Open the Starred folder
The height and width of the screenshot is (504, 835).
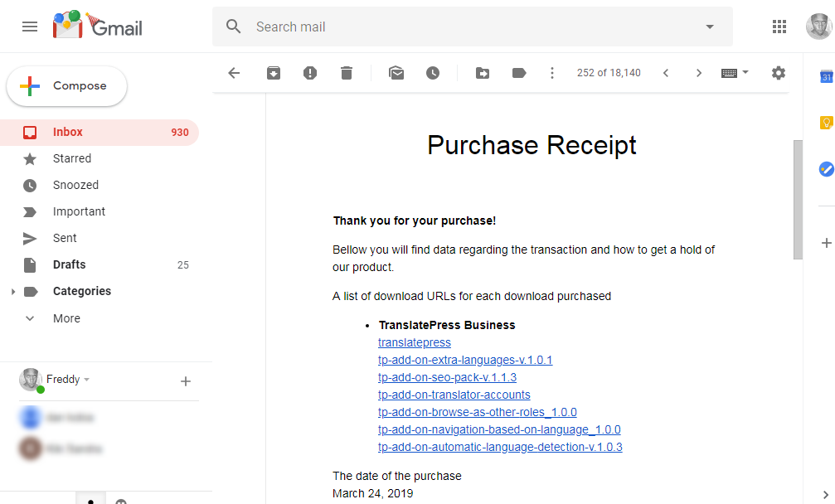point(72,158)
